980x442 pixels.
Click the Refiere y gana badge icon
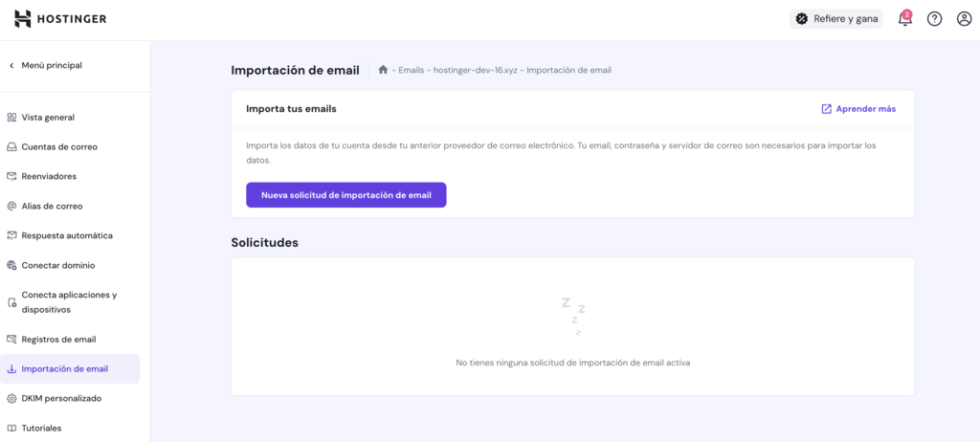(802, 19)
